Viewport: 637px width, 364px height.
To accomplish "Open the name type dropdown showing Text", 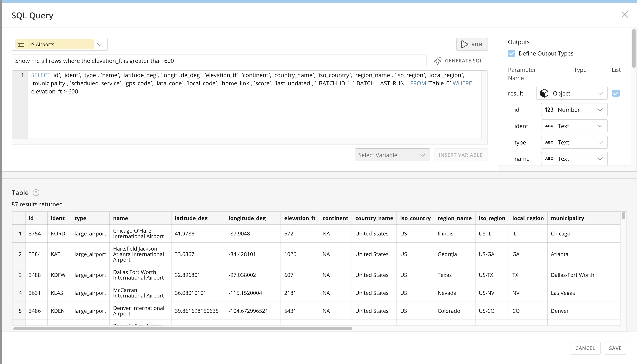I will [600, 159].
